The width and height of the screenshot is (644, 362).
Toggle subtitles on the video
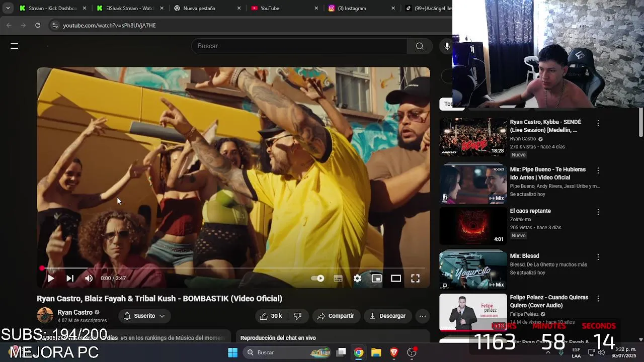[338, 278]
